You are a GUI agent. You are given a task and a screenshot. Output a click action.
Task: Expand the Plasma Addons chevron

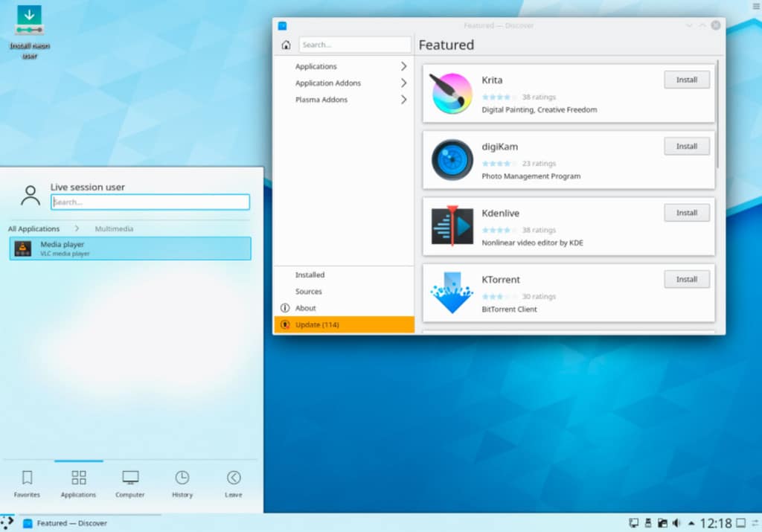pos(404,100)
